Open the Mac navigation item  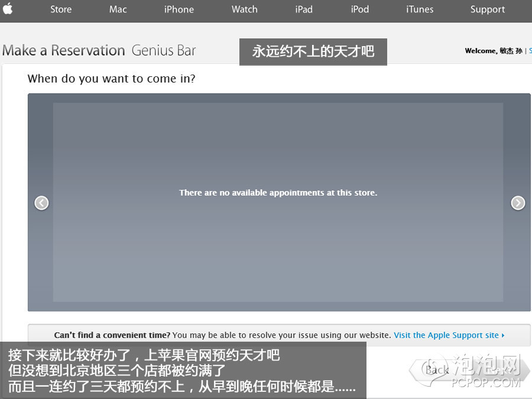pyautogui.click(x=118, y=9)
